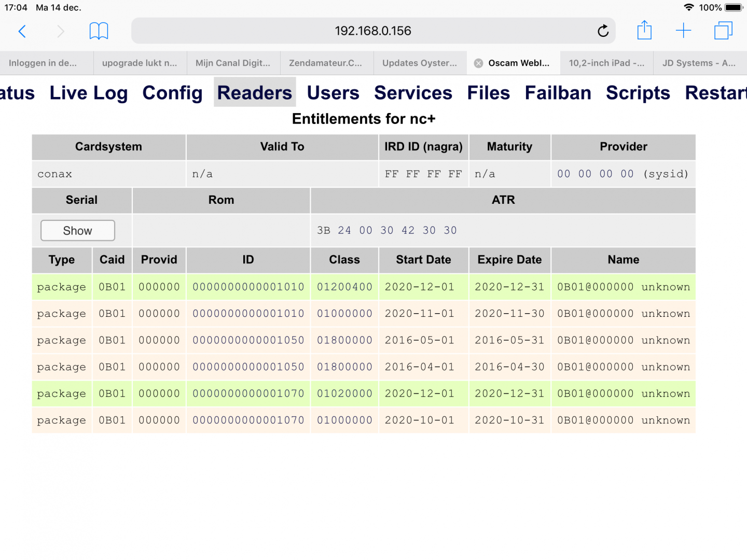This screenshot has width=747, height=560.
Task: Tap the Safari forward arrow
Action: (61, 31)
